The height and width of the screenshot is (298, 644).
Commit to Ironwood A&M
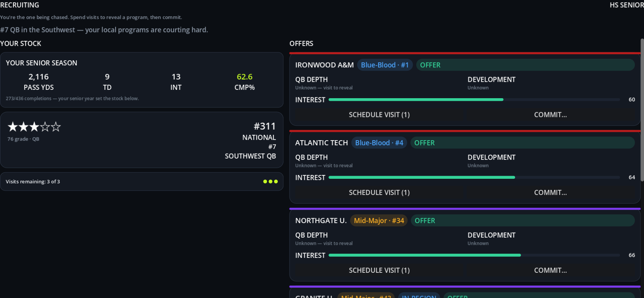[x=550, y=115]
